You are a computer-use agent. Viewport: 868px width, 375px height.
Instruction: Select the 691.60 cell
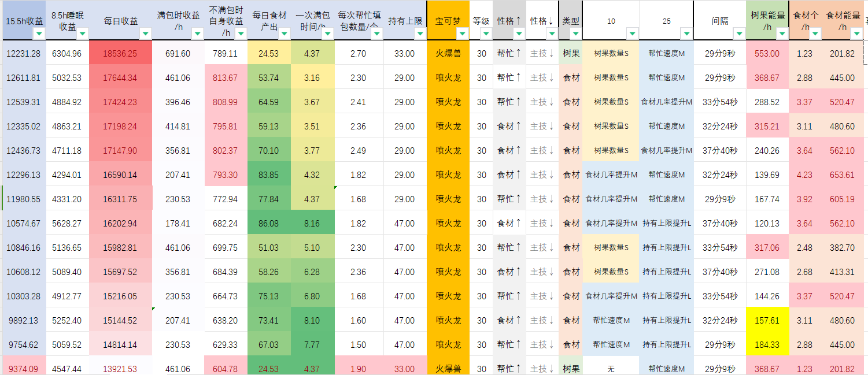[178, 53]
